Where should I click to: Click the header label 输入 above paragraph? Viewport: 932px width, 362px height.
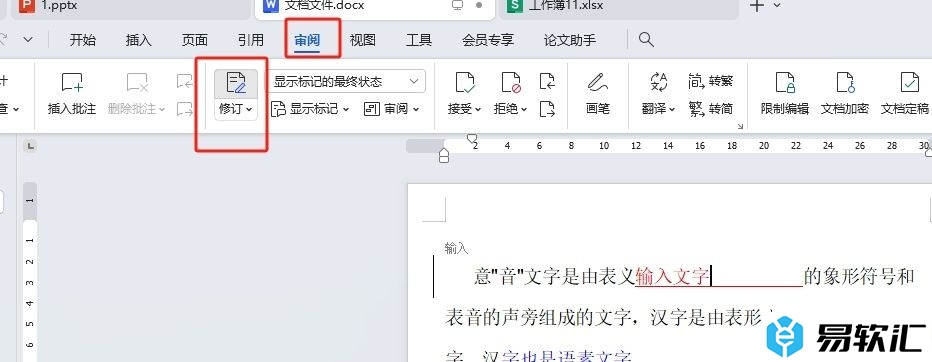[456, 248]
